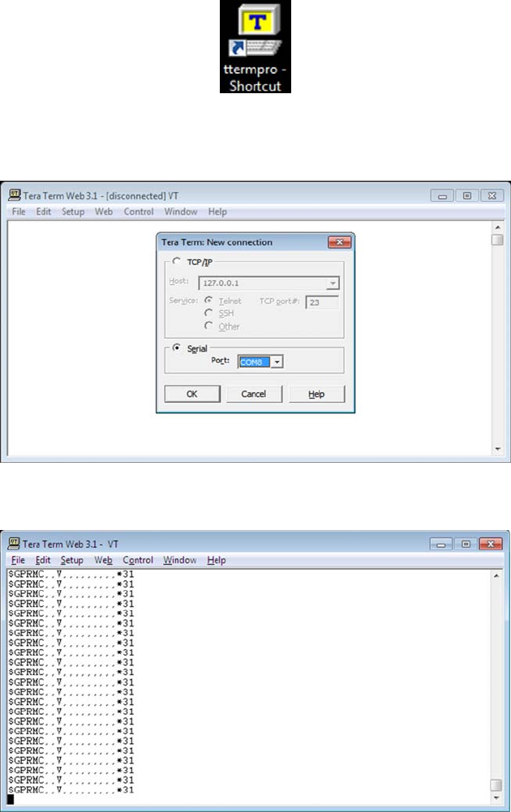Close the GPRMC output Tera Term window
Viewport: 511px width, 812px height.
coord(491,544)
